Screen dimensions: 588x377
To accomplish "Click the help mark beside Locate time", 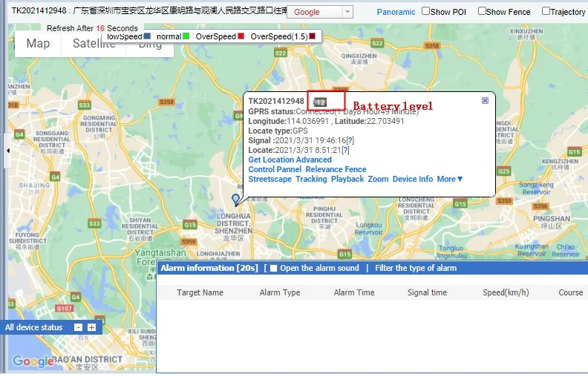I will [x=345, y=150].
